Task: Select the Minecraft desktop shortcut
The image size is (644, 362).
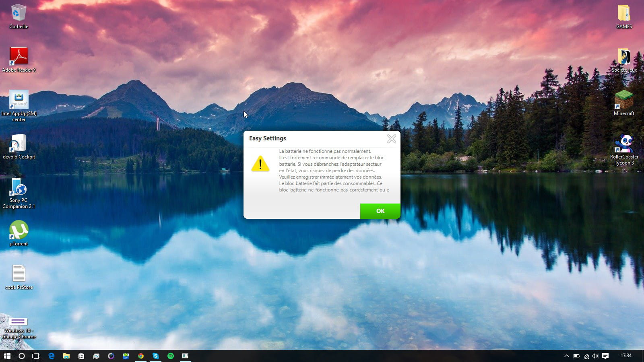Action: [x=624, y=103]
